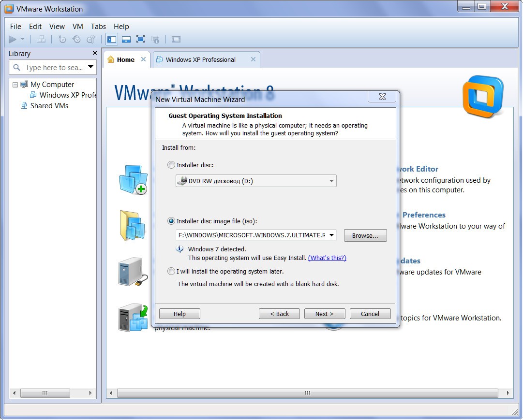This screenshot has width=523, height=420.
Task: Open the View menu
Action: click(x=57, y=26)
